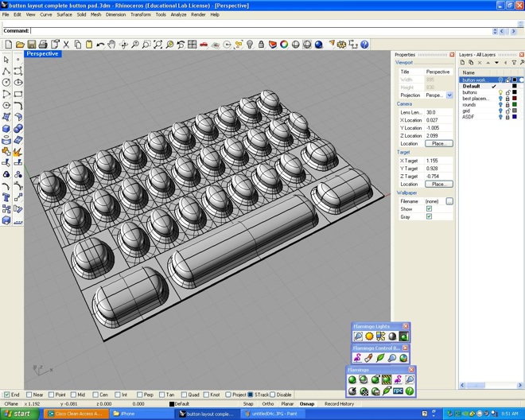Open the Surface menu

tap(64, 14)
